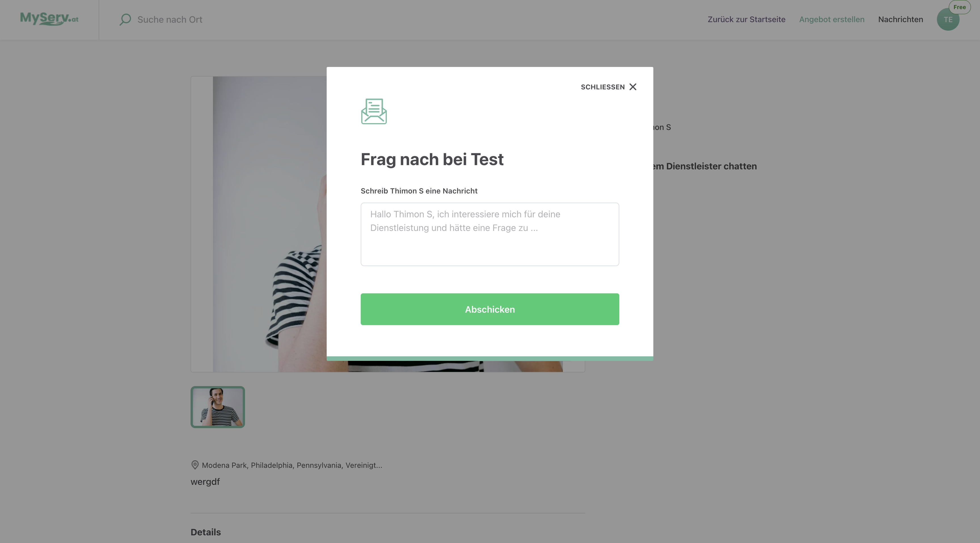The width and height of the screenshot is (980, 543).
Task: Open the Nachrichten menu item
Action: click(x=901, y=19)
